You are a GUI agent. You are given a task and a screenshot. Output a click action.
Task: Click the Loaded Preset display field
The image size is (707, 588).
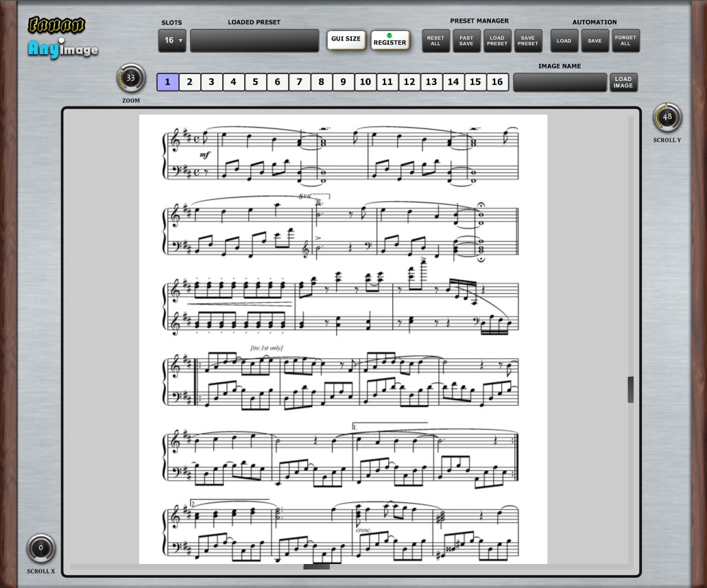[x=254, y=40]
